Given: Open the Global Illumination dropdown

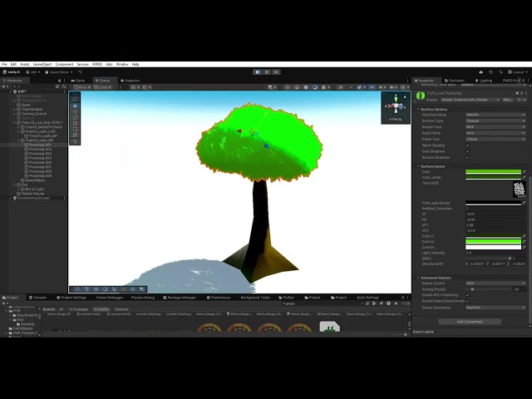Looking at the screenshot, I should (495, 308).
